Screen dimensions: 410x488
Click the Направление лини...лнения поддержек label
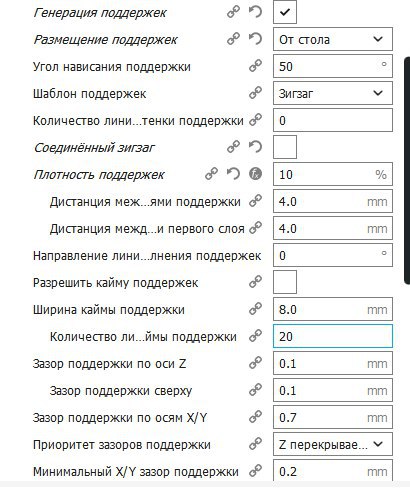pos(147,256)
